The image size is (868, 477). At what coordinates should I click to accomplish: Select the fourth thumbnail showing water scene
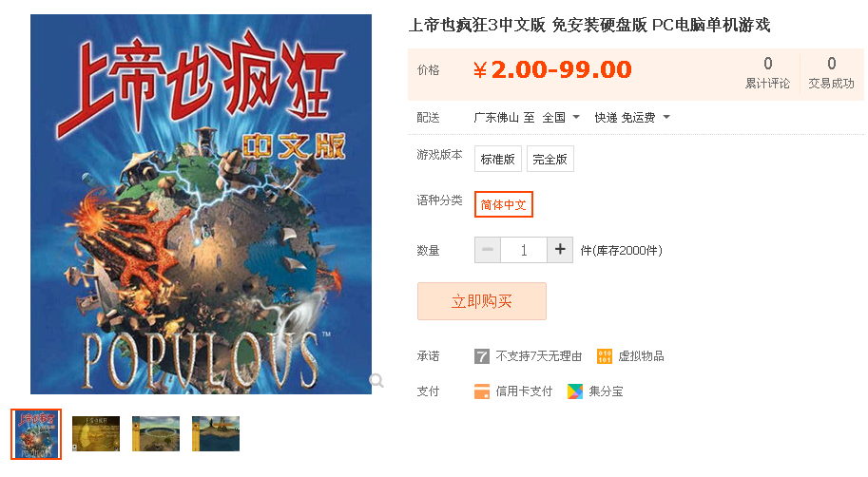pyautogui.click(x=216, y=434)
